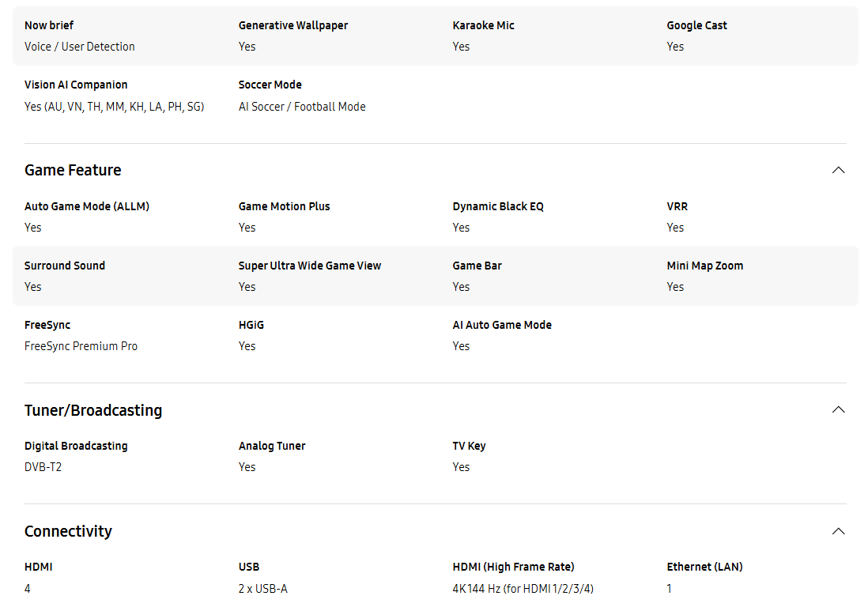Screen dimensions: 868x607
Task: Click the 'Super Ultra Wide Game View' label
Action: [309, 266]
